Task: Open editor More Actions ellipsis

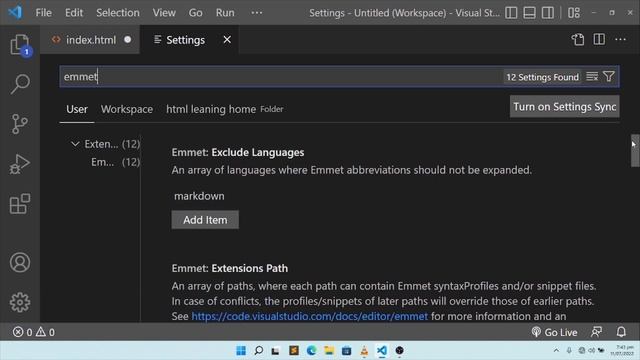Action: coord(620,40)
